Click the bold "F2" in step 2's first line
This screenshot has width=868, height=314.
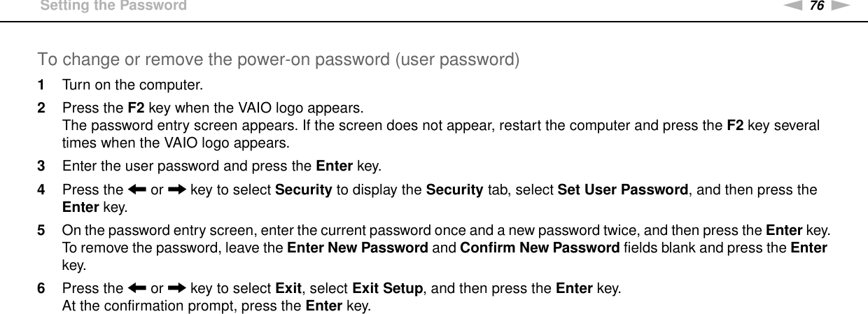coord(136,109)
